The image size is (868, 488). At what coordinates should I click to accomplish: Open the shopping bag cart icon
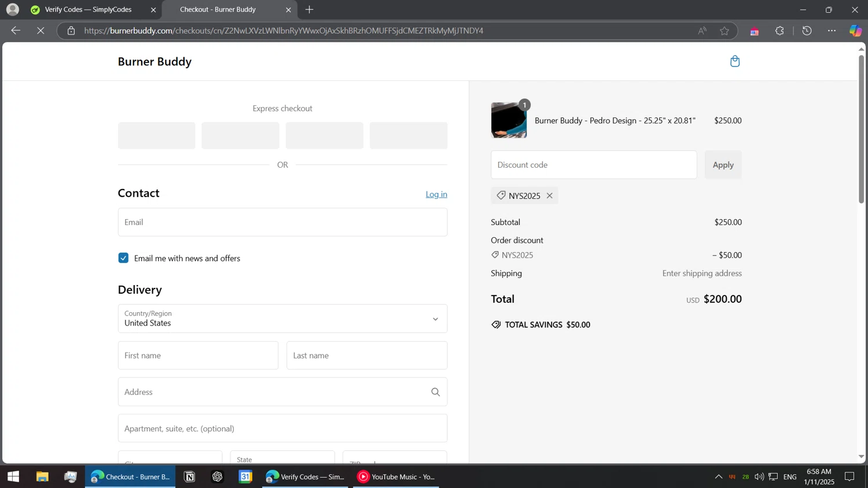point(735,61)
